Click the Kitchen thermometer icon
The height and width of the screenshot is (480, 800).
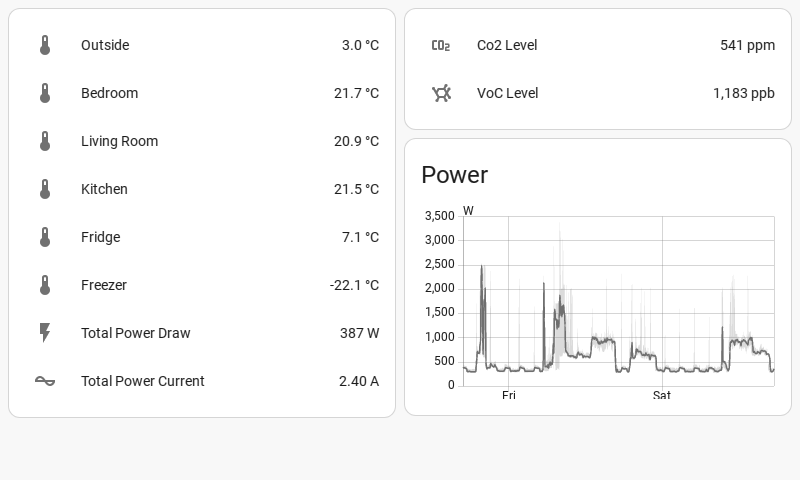click(45, 189)
